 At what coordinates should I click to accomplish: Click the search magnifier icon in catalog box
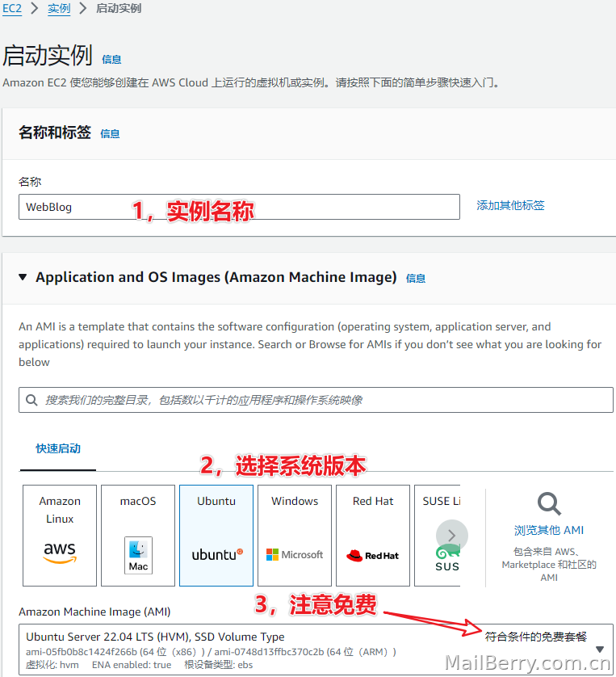tap(31, 400)
